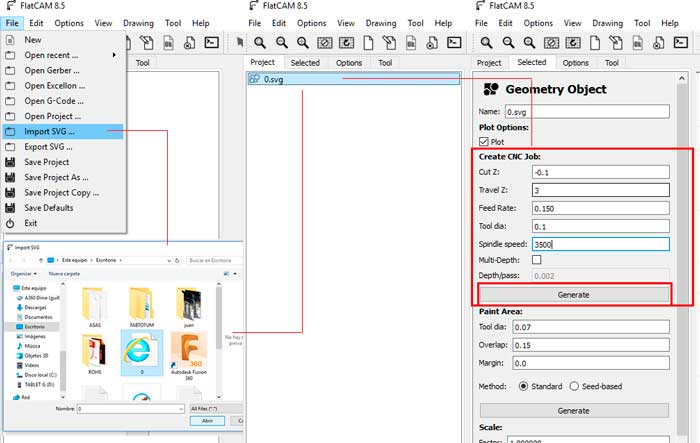Click up-arrow icon in Import SVG dialog
The width and height of the screenshot is (700, 443).
pyautogui.click(x=41, y=260)
